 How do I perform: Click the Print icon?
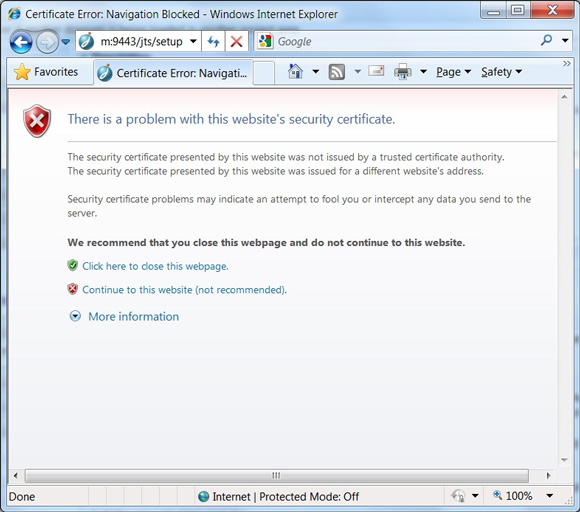pyautogui.click(x=403, y=71)
